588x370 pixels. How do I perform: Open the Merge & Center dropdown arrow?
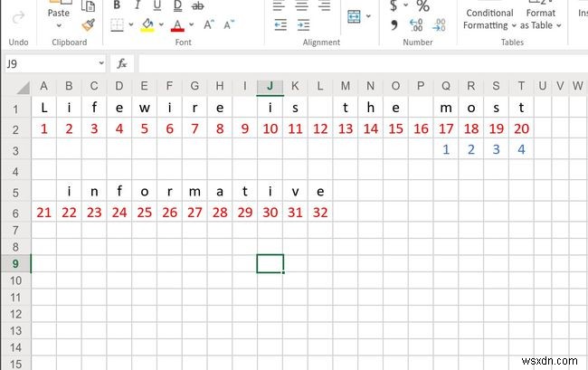368,16
